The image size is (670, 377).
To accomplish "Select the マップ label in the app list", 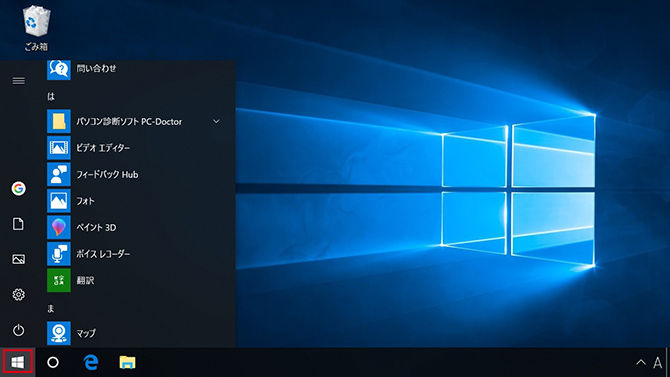I will coord(86,333).
